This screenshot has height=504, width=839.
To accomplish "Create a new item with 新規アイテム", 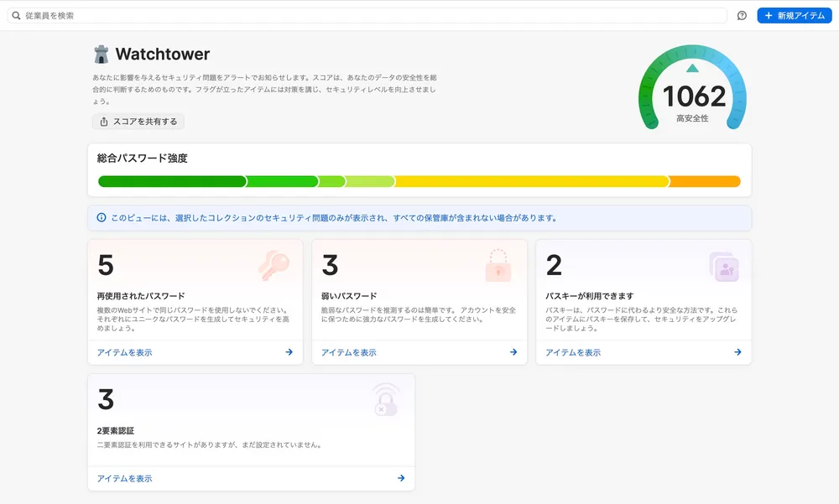I will pos(794,14).
